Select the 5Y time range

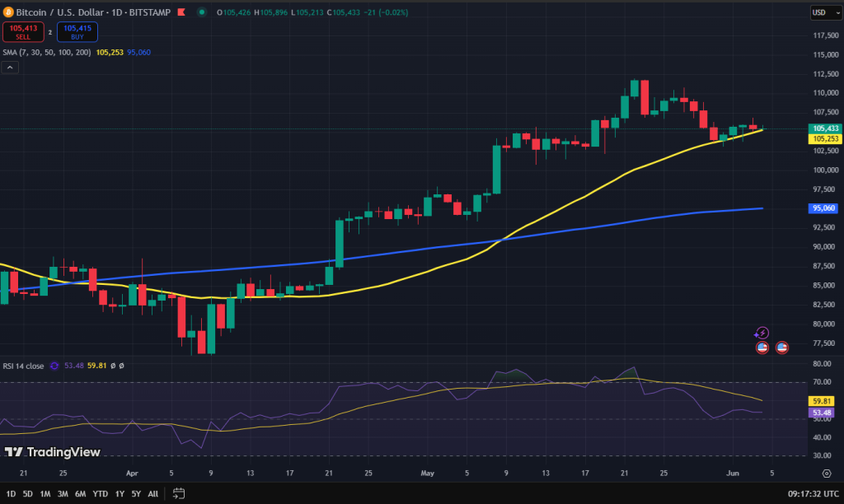point(136,493)
